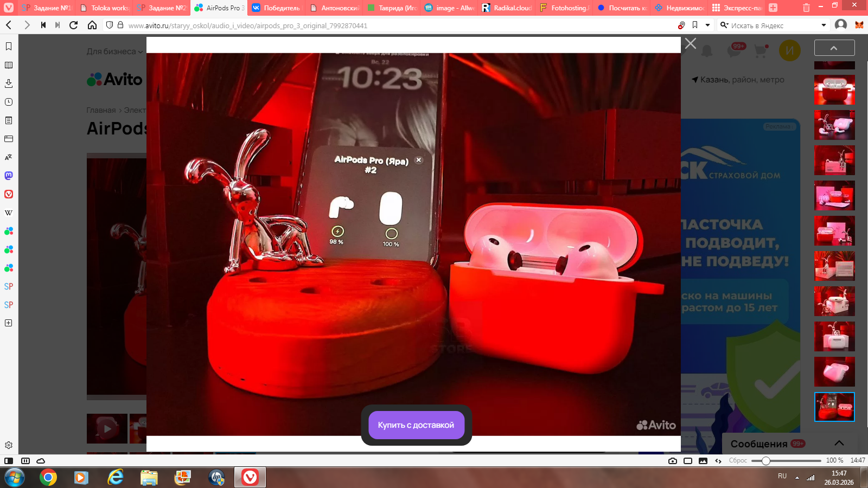
Task: Open Vivaldi settings gear
Action: click(9, 445)
